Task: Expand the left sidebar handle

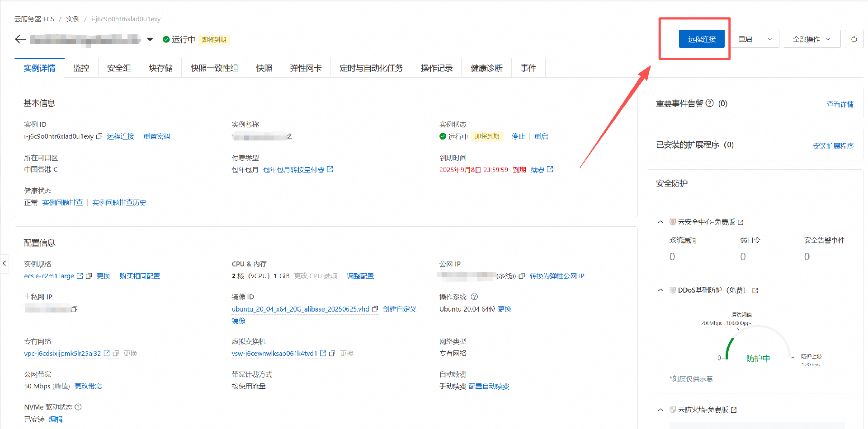Action: click(x=5, y=263)
